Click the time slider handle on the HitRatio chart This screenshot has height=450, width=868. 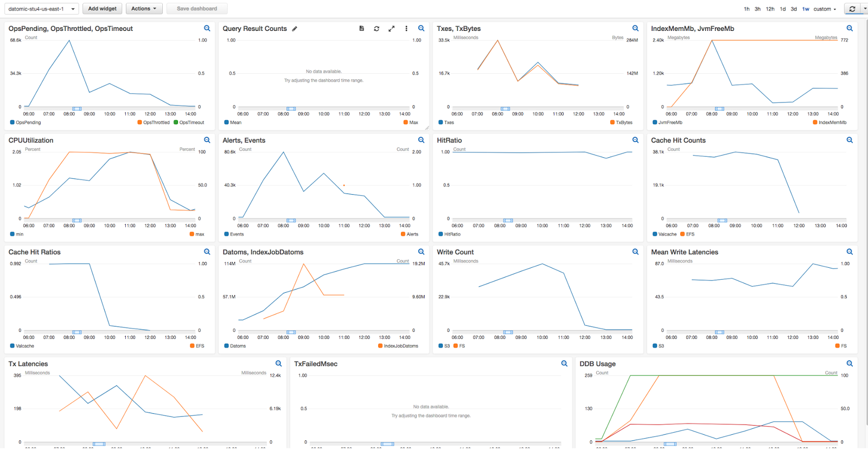[508, 221]
